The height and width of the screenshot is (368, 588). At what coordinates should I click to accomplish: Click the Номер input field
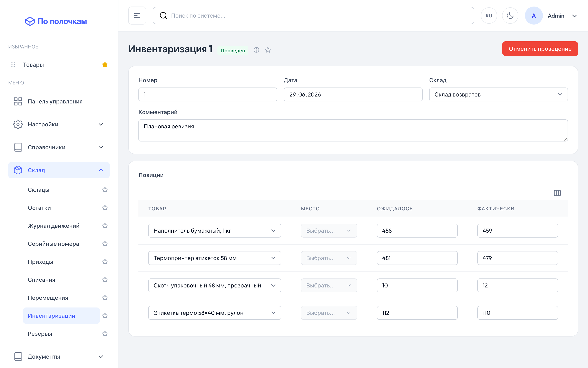point(208,94)
